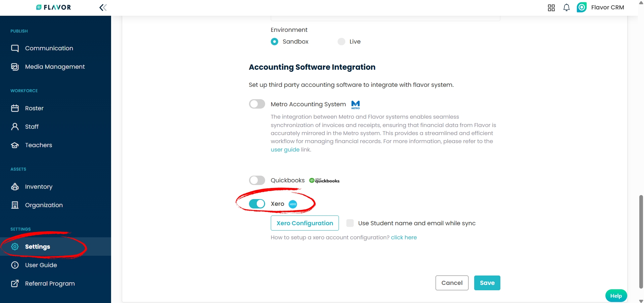The height and width of the screenshot is (303, 644).
Task: Click the Xero Configuration button
Action: click(x=305, y=223)
